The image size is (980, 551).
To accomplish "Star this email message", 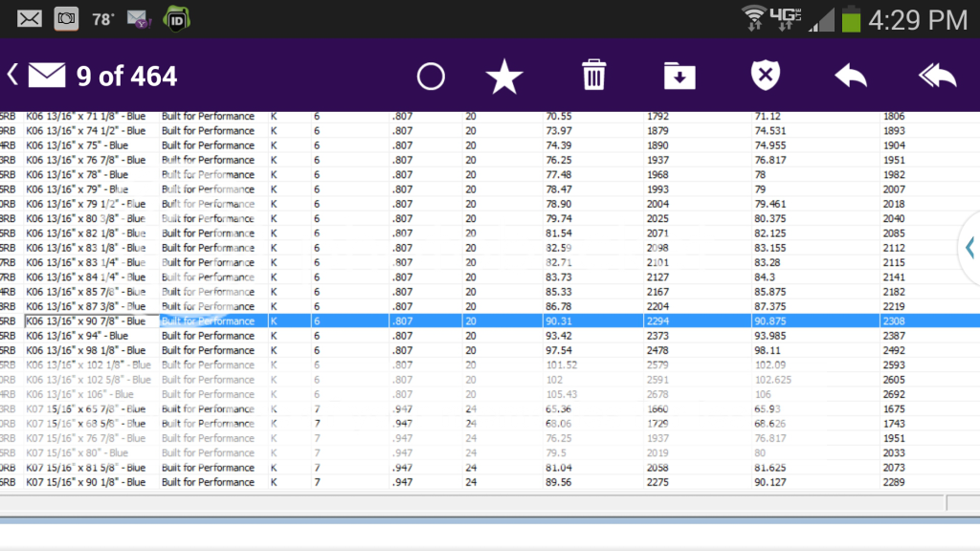I will [x=504, y=76].
